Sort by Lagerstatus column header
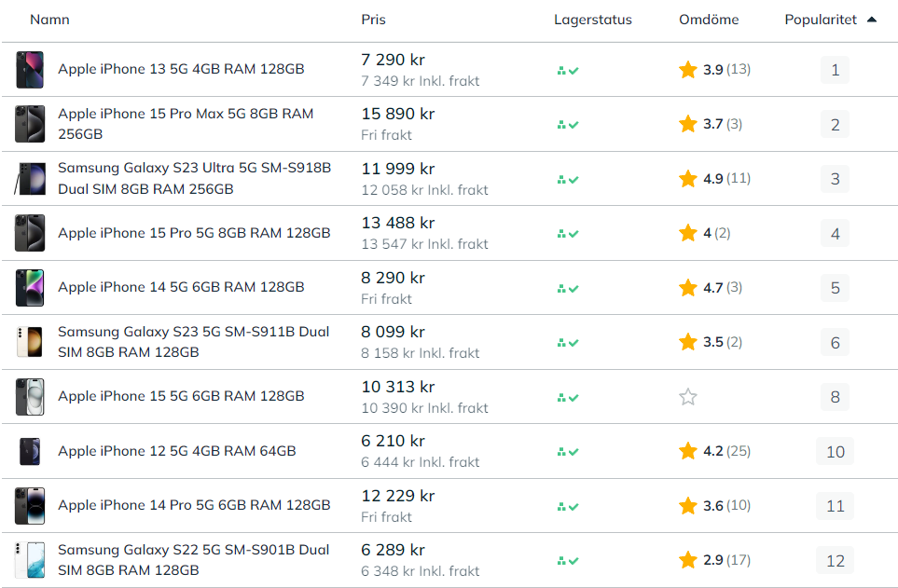This screenshot has height=588, width=898. tap(593, 20)
